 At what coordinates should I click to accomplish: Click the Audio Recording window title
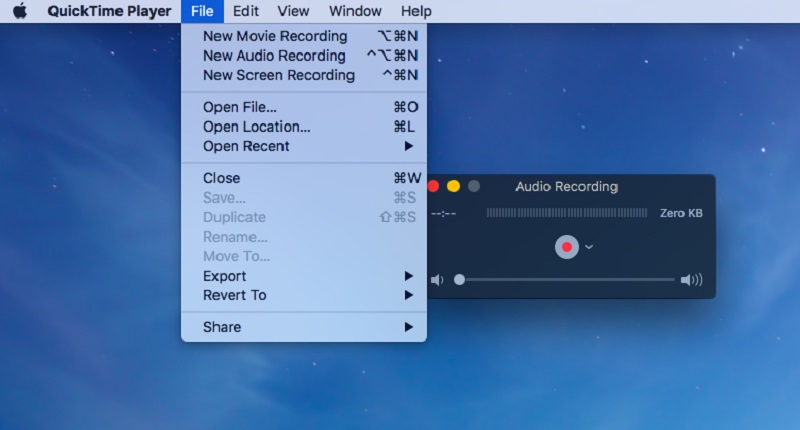(566, 187)
